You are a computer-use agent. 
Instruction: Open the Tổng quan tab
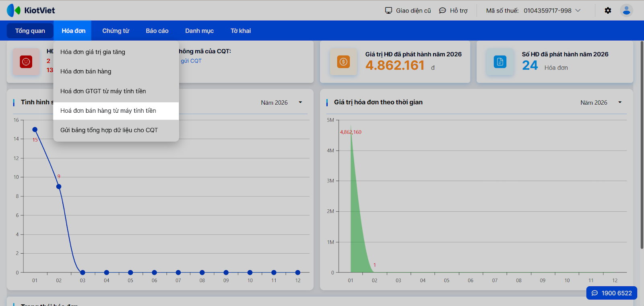point(30,31)
